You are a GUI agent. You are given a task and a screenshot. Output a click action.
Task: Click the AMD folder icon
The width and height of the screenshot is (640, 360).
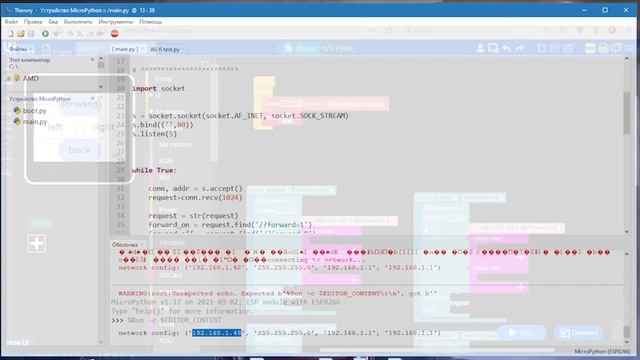click(17, 78)
